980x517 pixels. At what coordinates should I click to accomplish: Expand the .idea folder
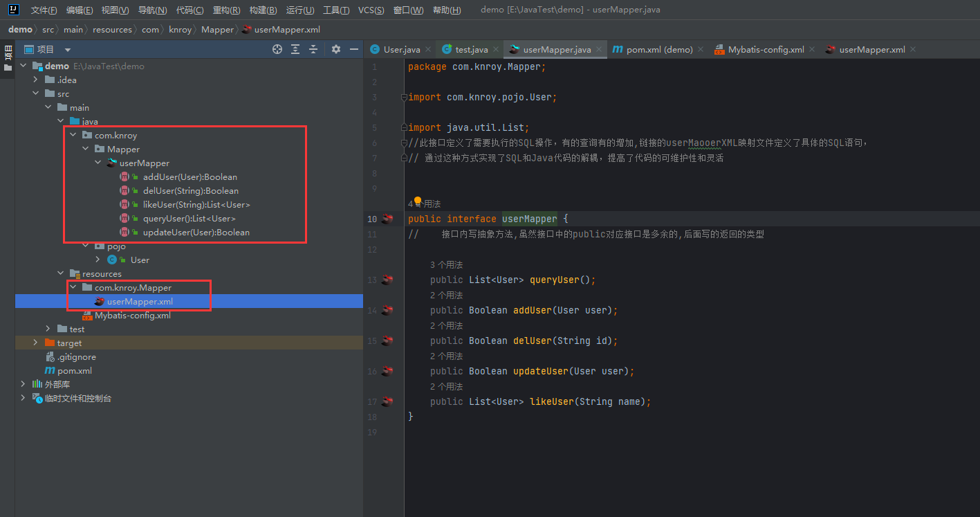click(36, 80)
